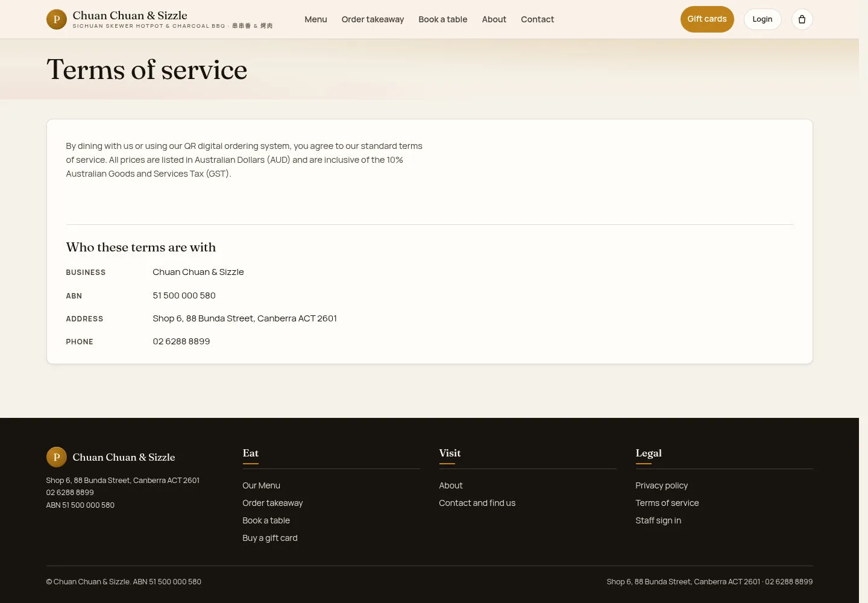The image size is (868, 603).
Task: Click the address value in the terms card
Action: [x=245, y=318]
